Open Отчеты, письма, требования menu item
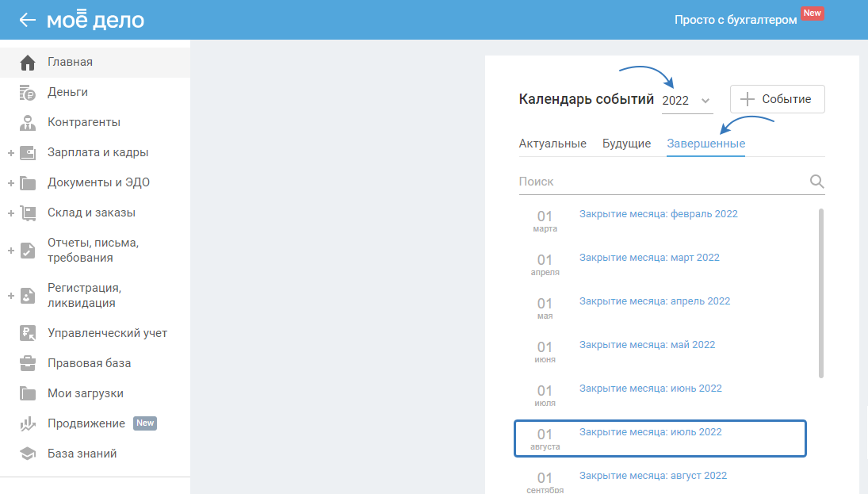The height and width of the screenshot is (494, 868). click(93, 251)
